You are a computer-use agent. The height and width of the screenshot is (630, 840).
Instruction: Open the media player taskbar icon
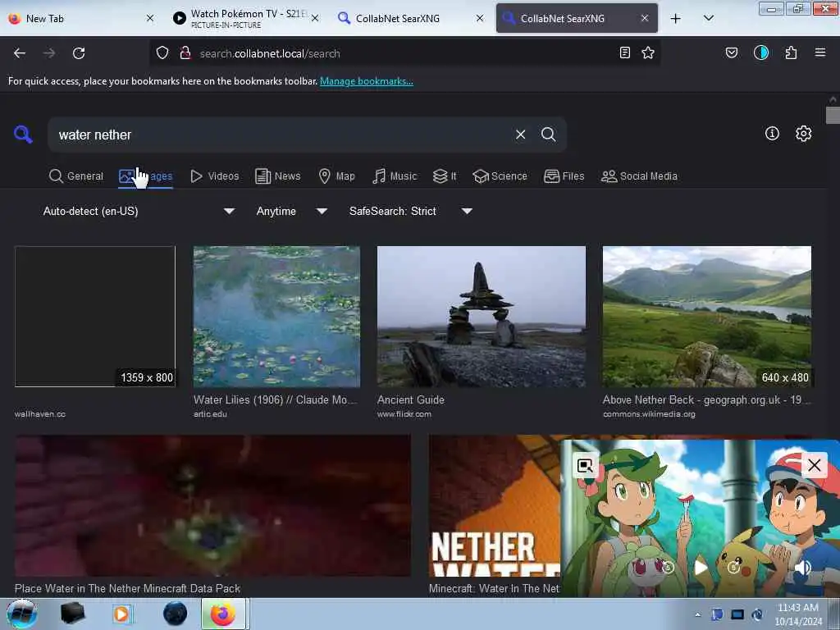click(121, 614)
